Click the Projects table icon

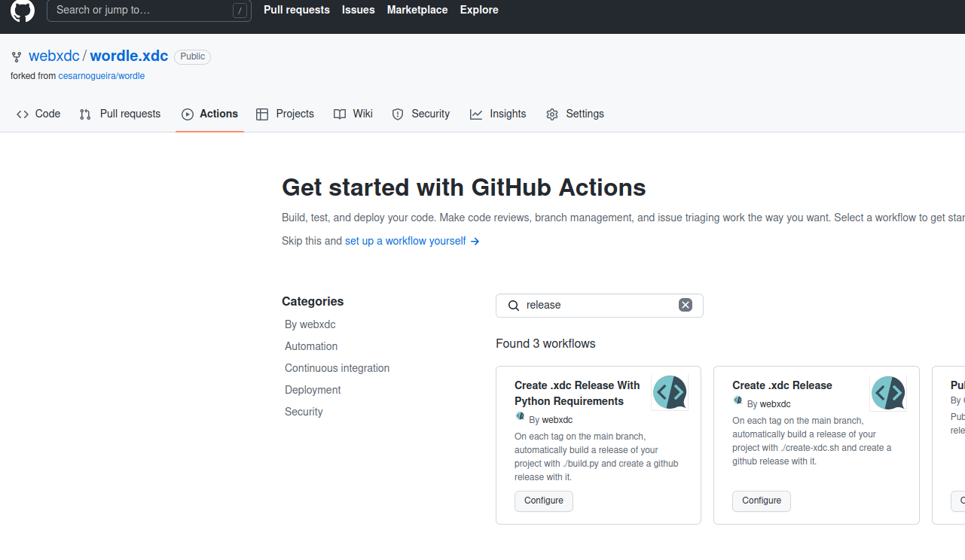point(262,114)
